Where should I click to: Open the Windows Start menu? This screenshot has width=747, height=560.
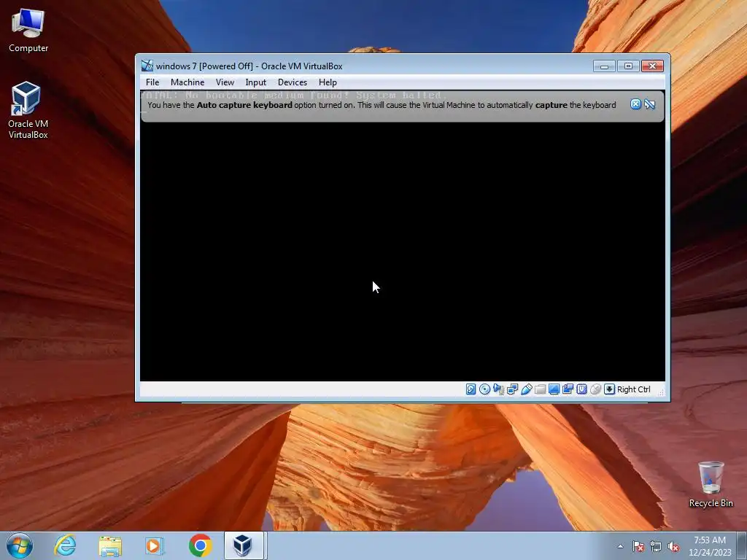pyautogui.click(x=20, y=545)
